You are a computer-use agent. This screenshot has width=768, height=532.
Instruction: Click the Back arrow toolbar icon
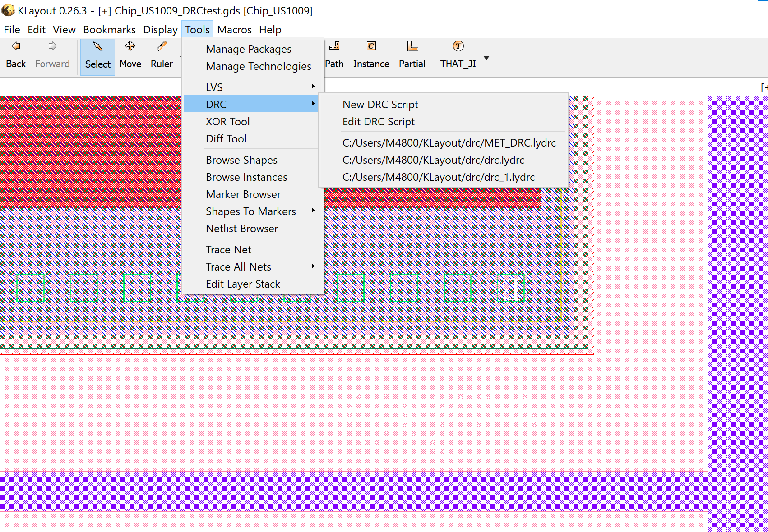tap(16, 46)
